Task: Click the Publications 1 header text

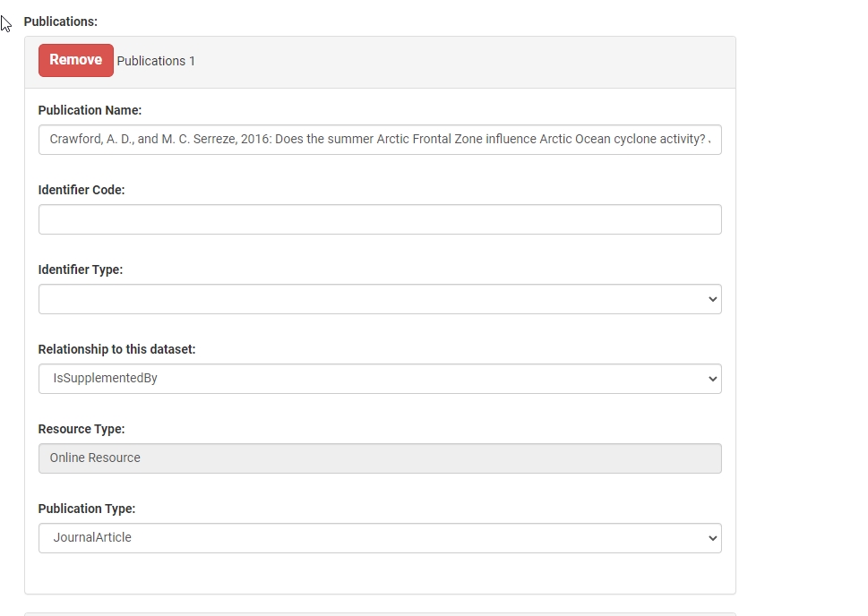Action: coord(156,61)
